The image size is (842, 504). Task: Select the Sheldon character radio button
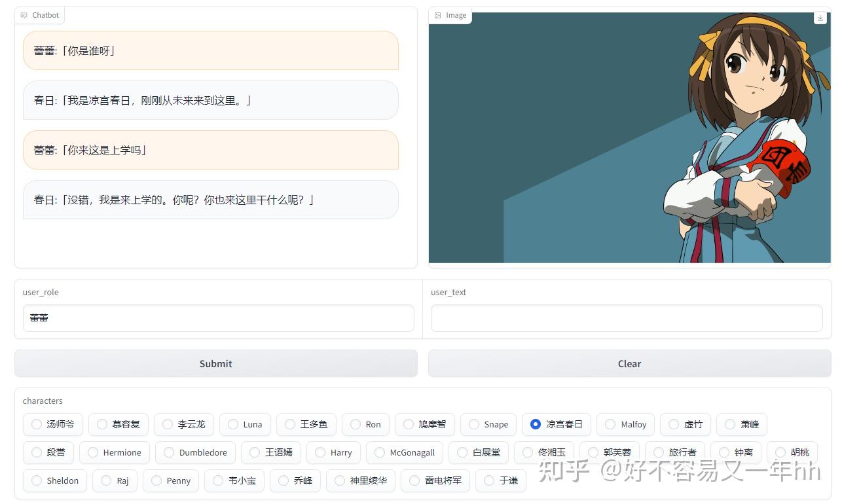point(36,480)
